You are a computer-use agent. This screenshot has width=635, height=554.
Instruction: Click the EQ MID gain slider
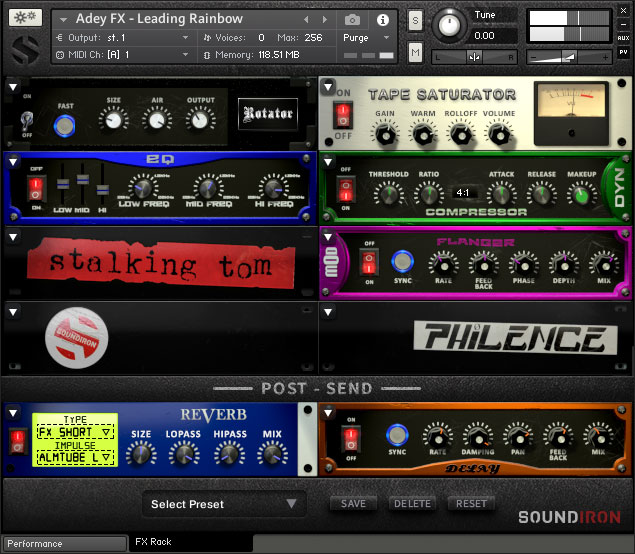pyautogui.click(x=83, y=180)
